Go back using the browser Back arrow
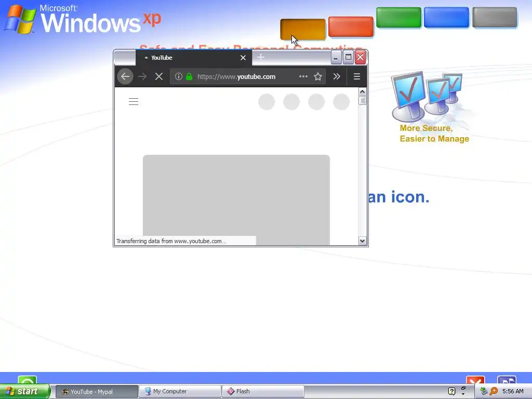This screenshot has width=532, height=399. pyautogui.click(x=125, y=76)
